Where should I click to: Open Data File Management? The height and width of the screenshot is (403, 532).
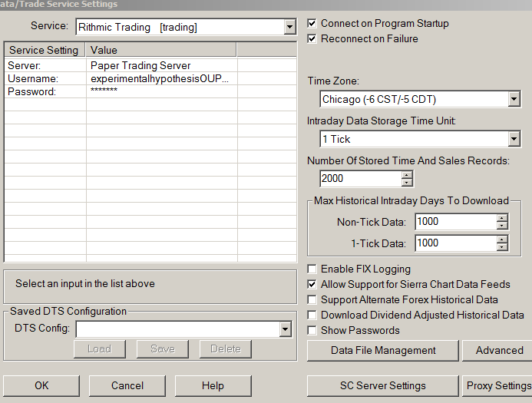coord(383,351)
